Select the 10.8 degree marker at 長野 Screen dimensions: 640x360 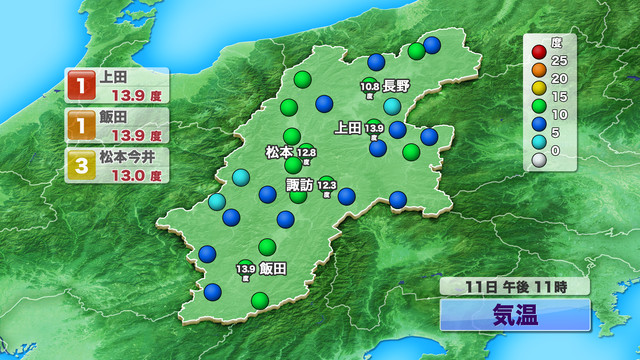[370, 87]
